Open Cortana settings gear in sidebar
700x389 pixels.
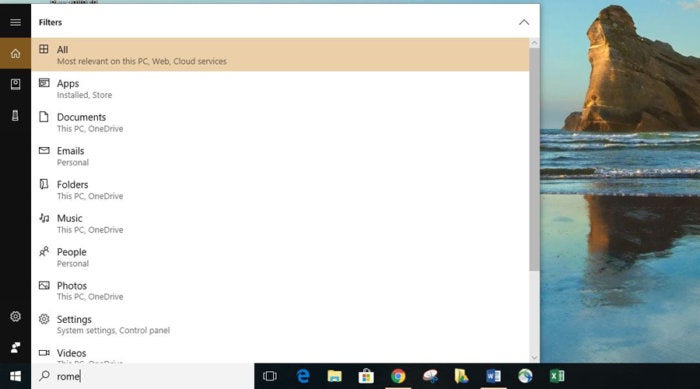tap(15, 317)
